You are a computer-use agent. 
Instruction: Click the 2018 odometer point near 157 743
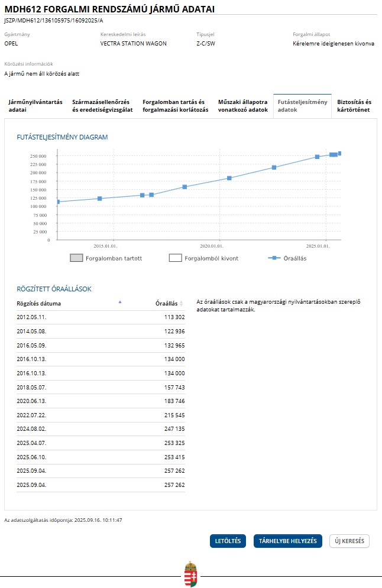pyautogui.click(x=184, y=187)
